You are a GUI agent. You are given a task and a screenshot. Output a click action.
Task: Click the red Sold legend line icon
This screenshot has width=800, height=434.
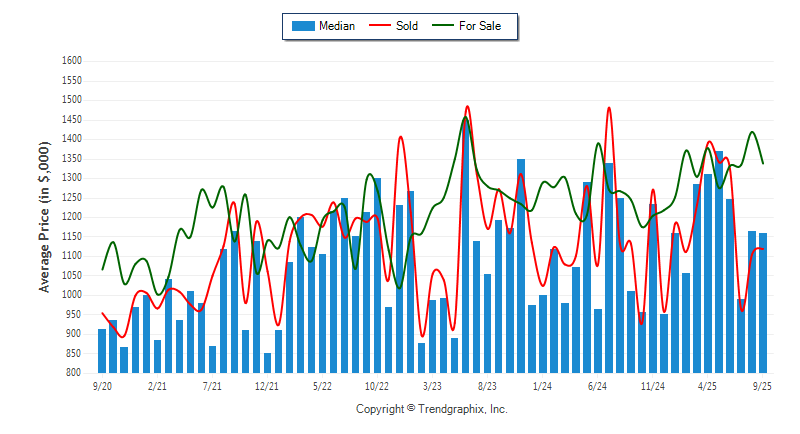click(381, 26)
